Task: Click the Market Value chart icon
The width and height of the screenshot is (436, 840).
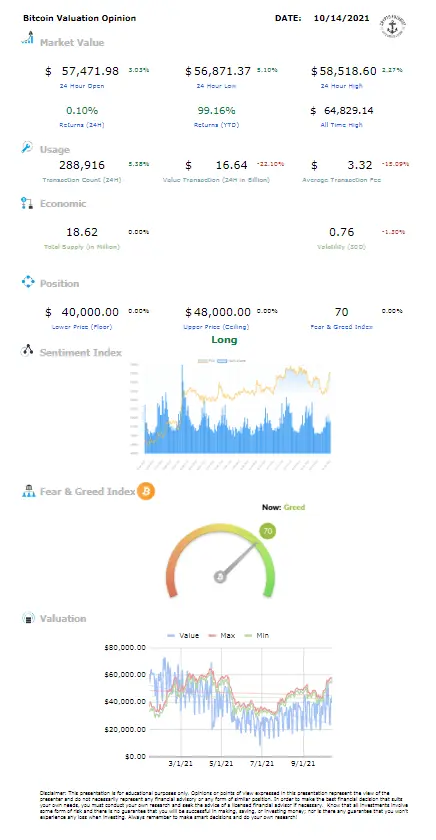Action: 27,38
